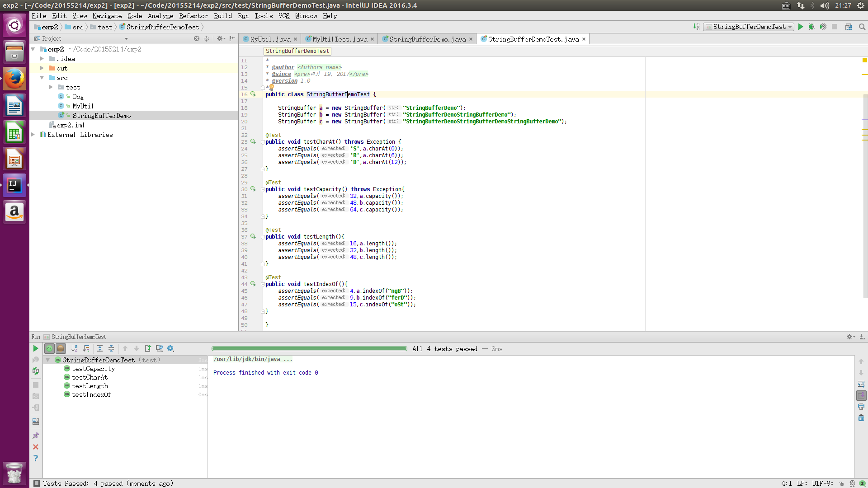This screenshot has height=488, width=868.
Task: Toggle scroll to end of console
Action: tap(861, 395)
